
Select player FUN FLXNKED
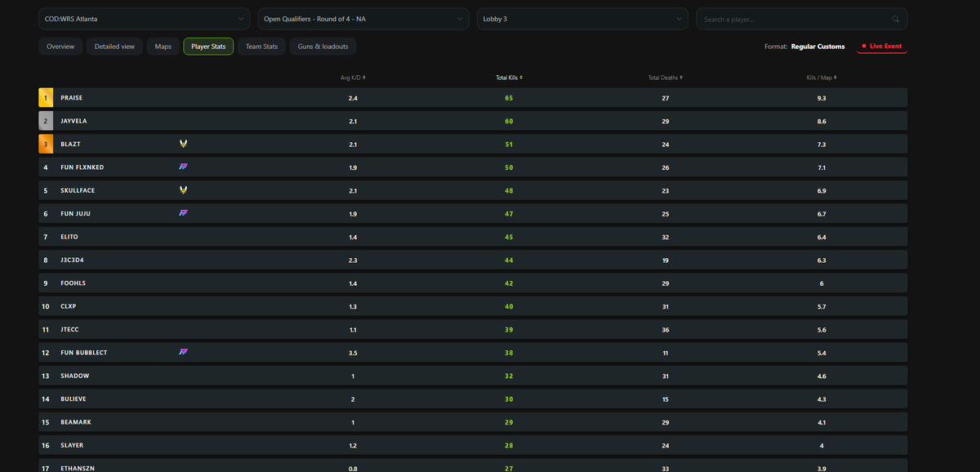(82, 167)
